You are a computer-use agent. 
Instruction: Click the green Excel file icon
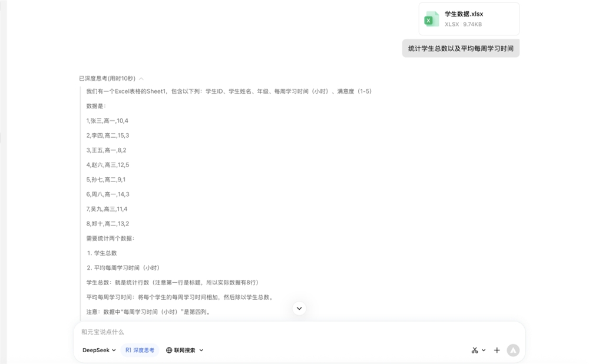coord(432,19)
